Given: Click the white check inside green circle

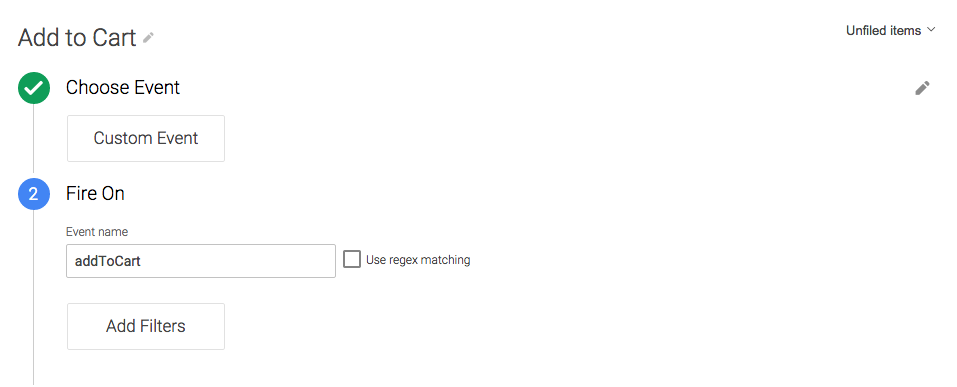Looking at the screenshot, I should point(34,88).
